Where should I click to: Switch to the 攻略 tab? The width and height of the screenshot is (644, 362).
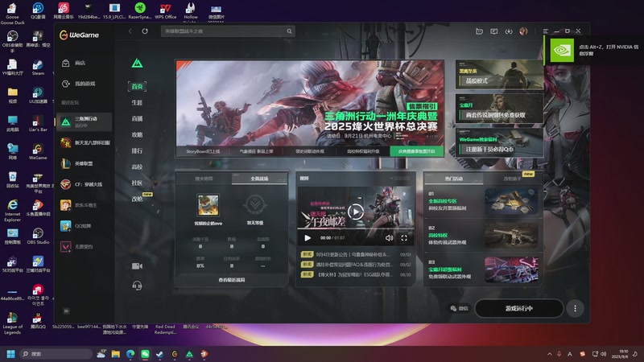[137, 134]
